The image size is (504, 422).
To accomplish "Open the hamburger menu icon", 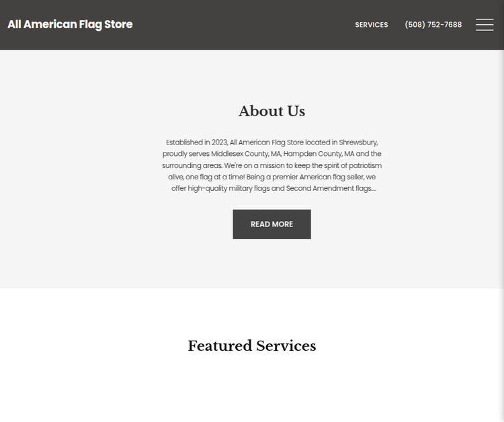I will coord(485,25).
